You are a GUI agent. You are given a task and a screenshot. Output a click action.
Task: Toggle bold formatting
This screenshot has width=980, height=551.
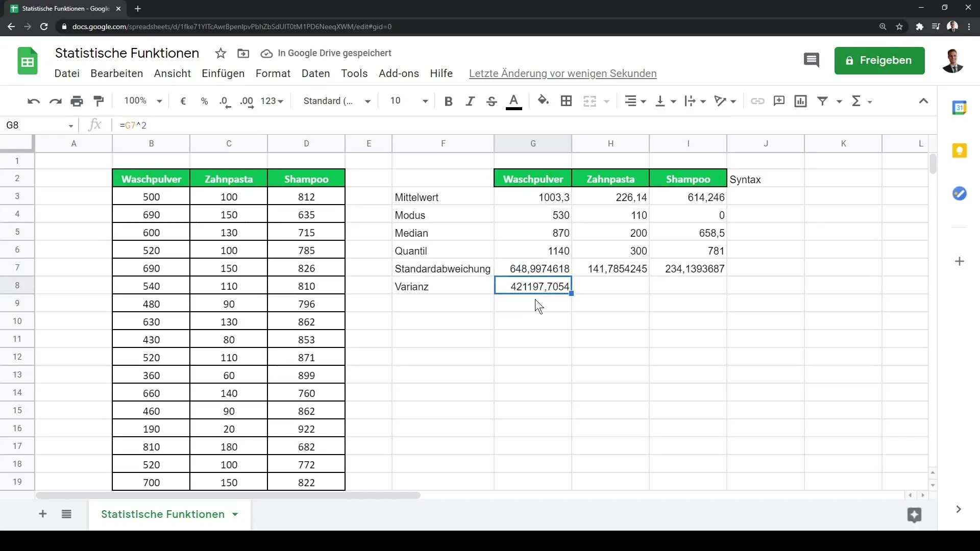coord(448,101)
